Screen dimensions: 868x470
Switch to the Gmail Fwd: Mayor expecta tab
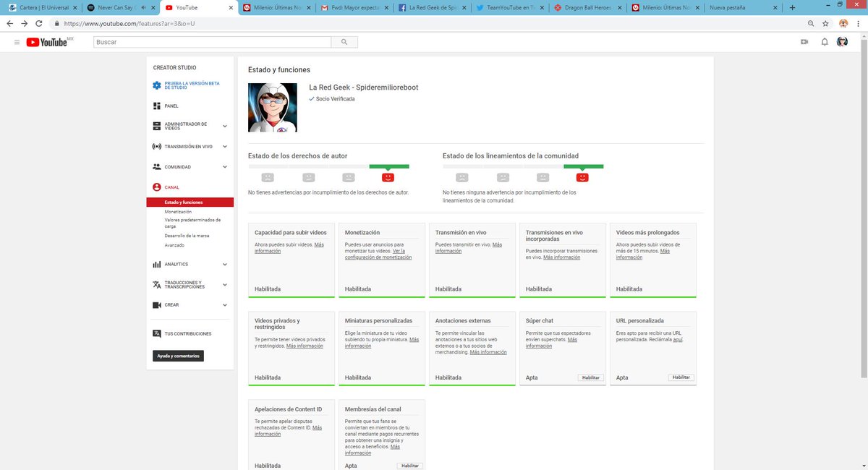tap(353, 7)
